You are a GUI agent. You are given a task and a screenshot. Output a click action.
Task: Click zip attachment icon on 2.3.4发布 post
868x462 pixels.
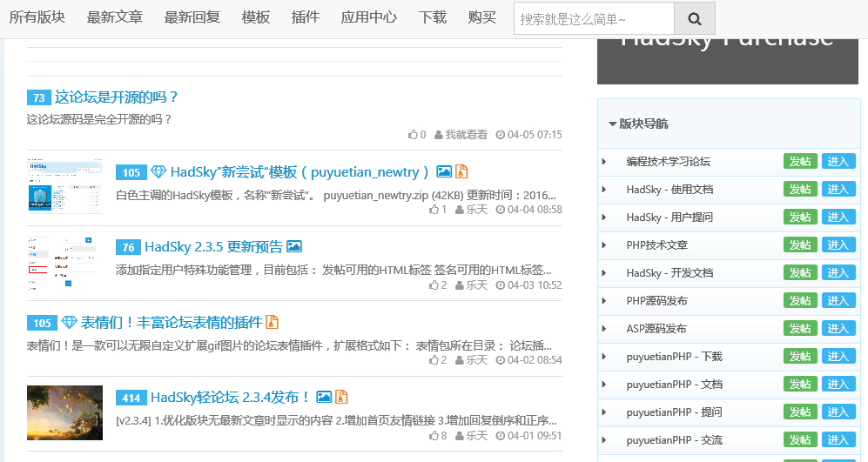[x=341, y=398]
